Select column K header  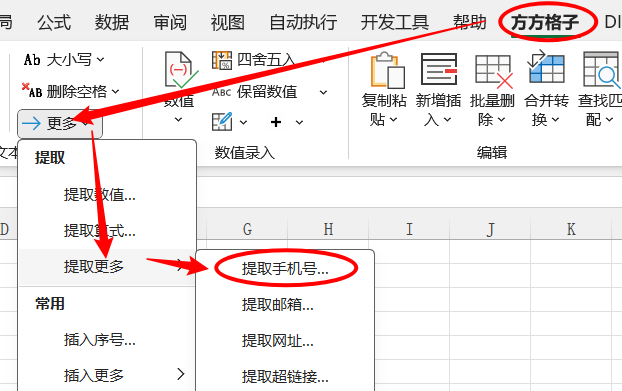click(571, 229)
